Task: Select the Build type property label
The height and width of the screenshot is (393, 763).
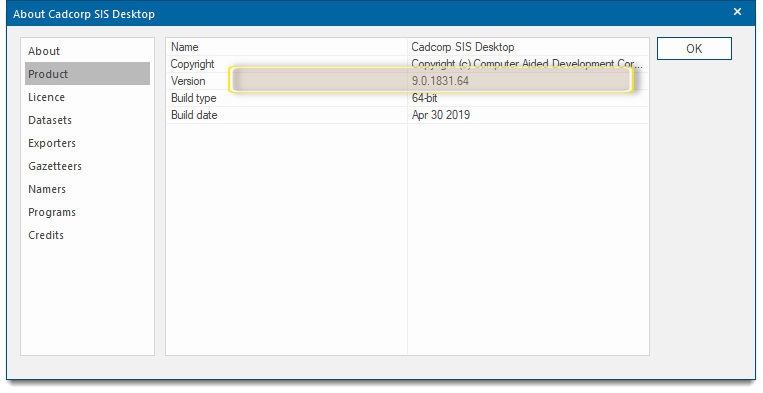Action: click(193, 98)
